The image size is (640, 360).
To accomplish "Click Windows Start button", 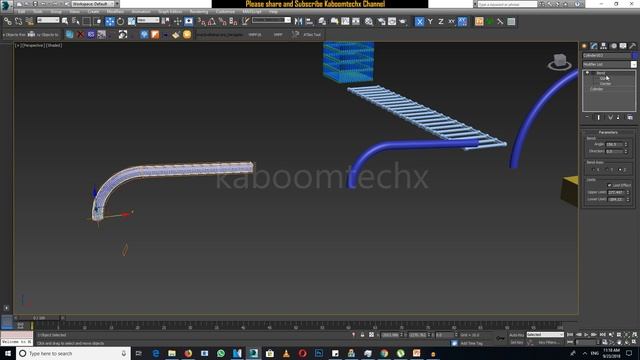I will click(8, 353).
